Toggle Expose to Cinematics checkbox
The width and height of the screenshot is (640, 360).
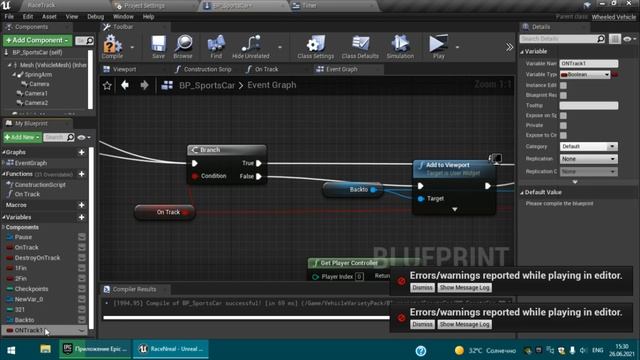pos(563,135)
